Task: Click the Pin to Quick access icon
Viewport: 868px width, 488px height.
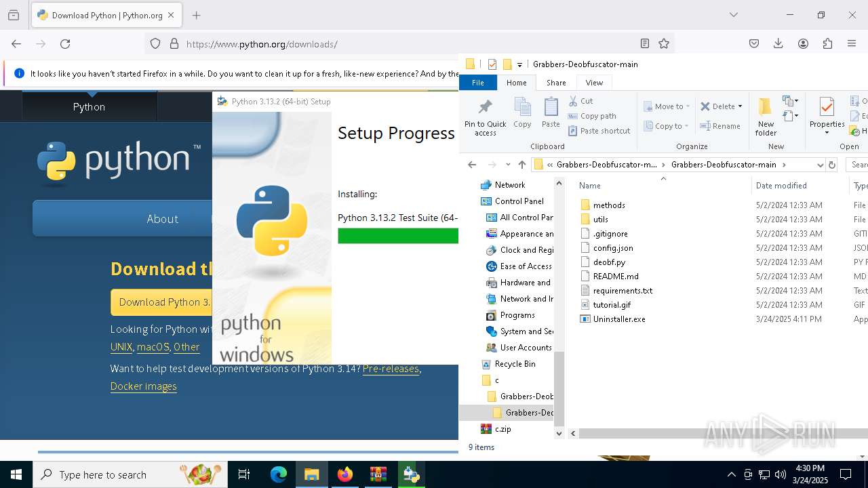Action: (485, 107)
